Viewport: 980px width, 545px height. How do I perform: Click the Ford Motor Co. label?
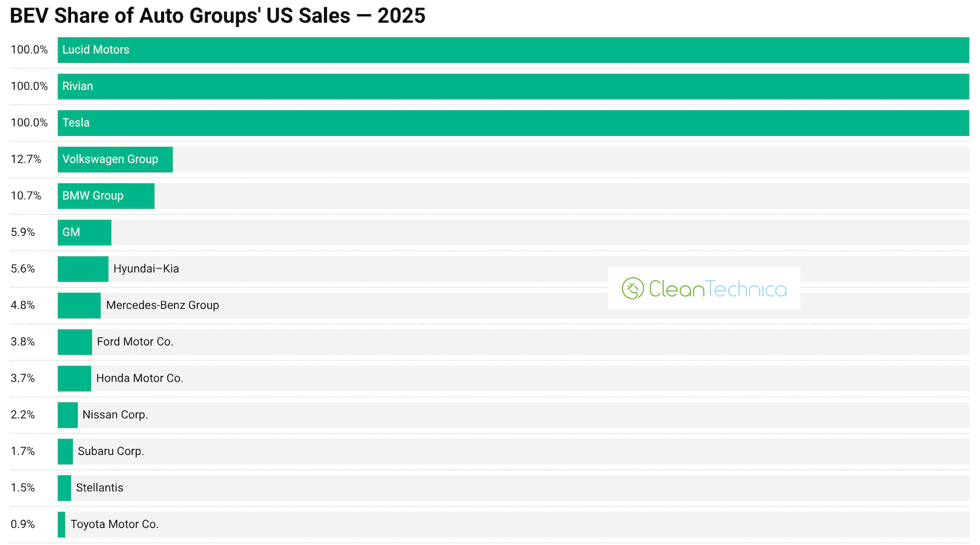[135, 342]
